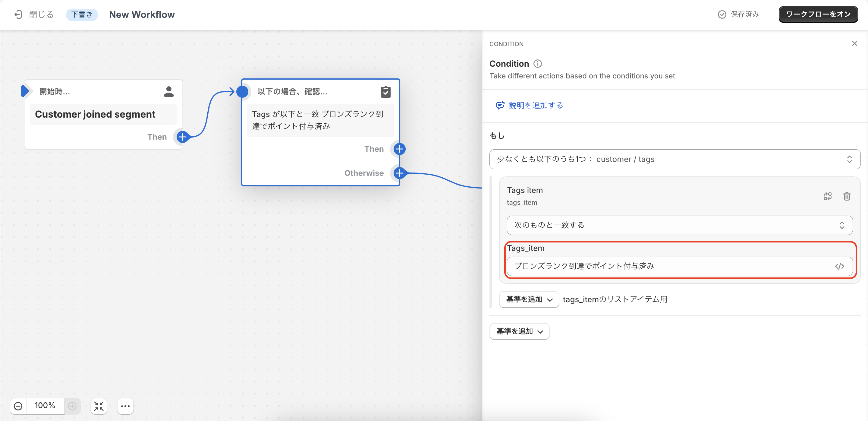Click the plus on the condition's Then branch
This screenshot has height=421, width=868.
coord(399,149)
